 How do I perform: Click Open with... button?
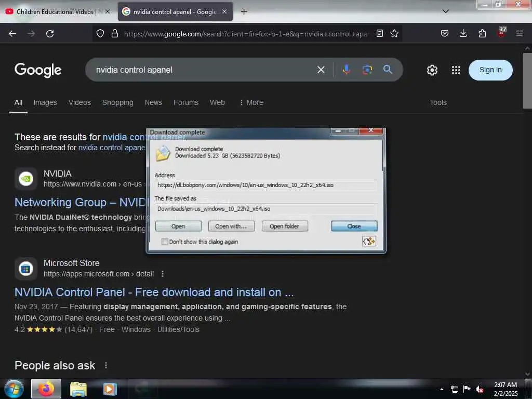231,227
